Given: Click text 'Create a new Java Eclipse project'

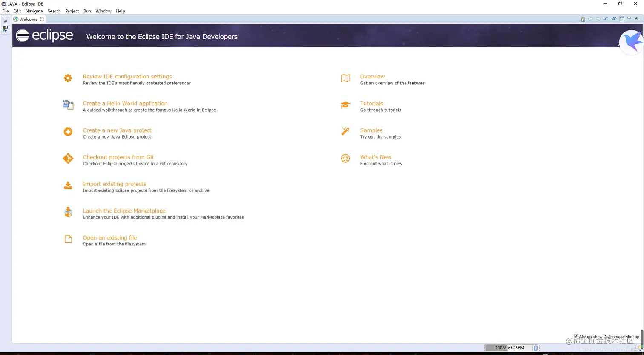Looking at the screenshot, I should point(117,137).
